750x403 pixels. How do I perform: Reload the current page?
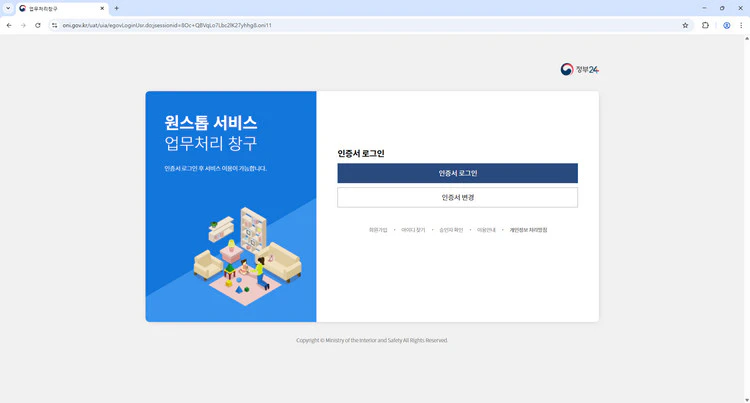(x=38, y=25)
